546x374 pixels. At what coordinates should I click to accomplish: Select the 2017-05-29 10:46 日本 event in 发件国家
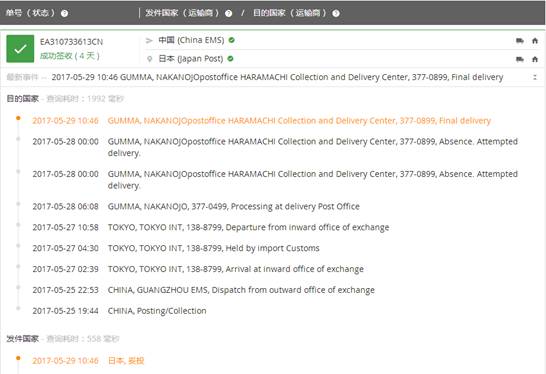click(x=88, y=360)
